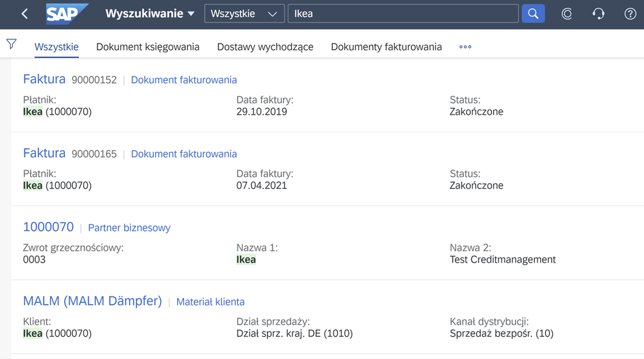
Task: Open Dokument fakturowania link for 90000165
Action: pos(184,154)
